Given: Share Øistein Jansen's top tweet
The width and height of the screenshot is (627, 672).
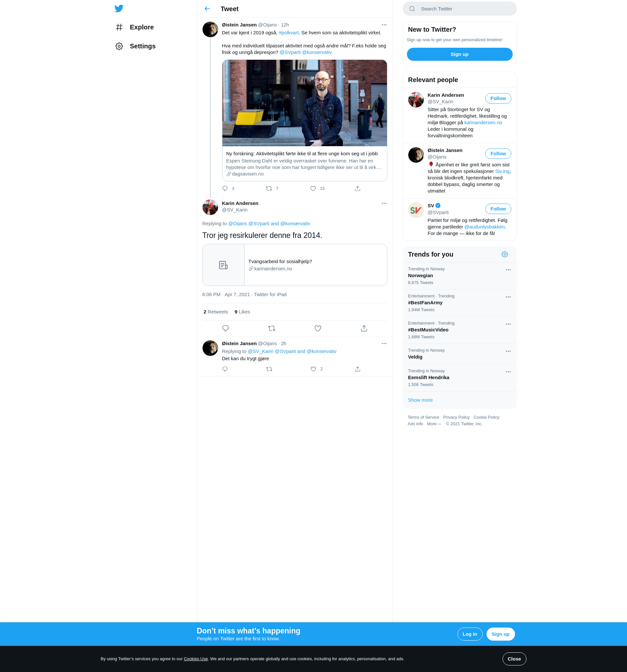Looking at the screenshot, I should pos(357,188).
